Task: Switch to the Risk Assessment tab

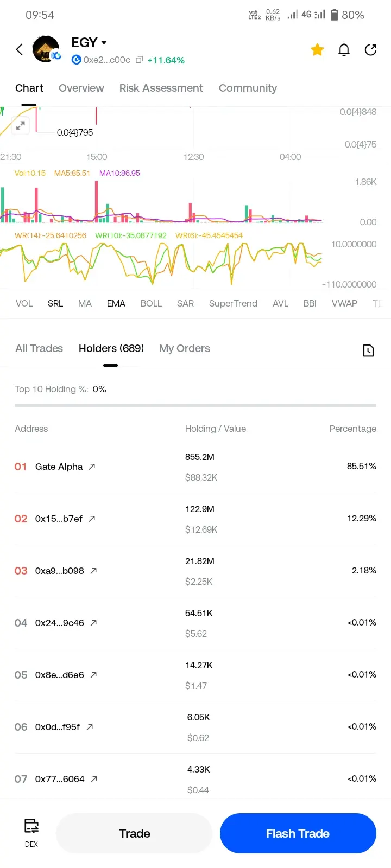Action: point(161,88)
